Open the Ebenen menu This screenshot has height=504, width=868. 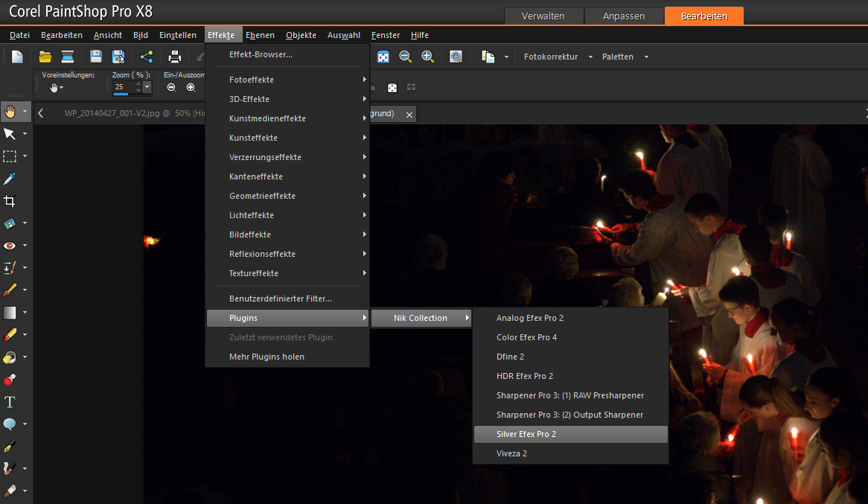[261, 35]
